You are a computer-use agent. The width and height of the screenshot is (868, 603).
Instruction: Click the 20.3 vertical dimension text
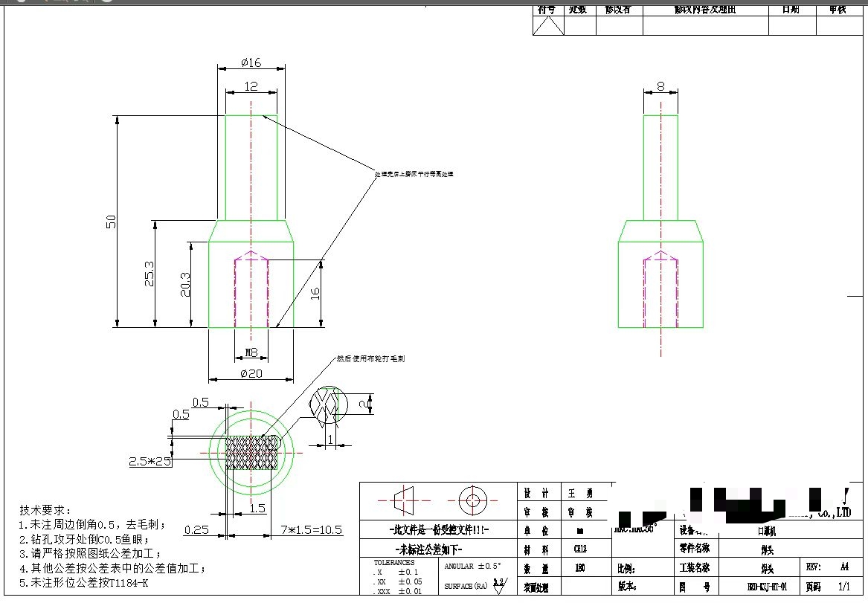pyautogui.click(x=186, y=284)
